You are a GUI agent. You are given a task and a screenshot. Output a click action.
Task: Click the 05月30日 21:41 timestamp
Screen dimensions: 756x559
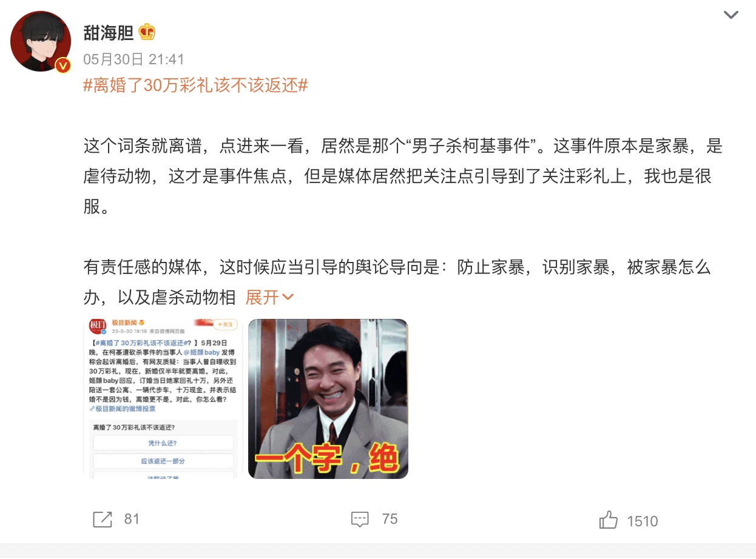(x=133, y=59)
